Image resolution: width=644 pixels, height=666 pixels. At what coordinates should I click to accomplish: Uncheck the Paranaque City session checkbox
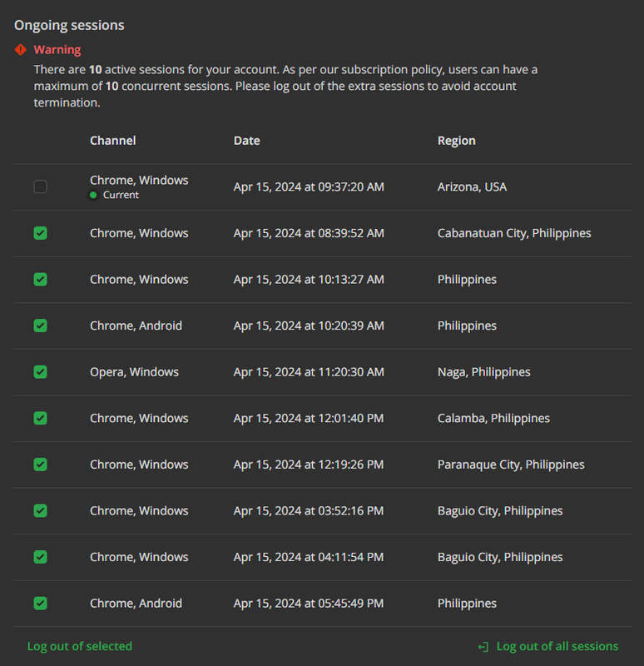[x=40, y=465]
